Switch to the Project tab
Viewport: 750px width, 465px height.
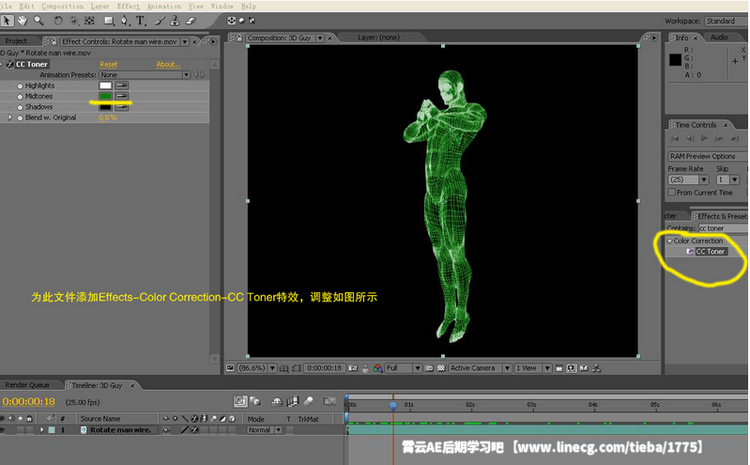pos(16,42)
